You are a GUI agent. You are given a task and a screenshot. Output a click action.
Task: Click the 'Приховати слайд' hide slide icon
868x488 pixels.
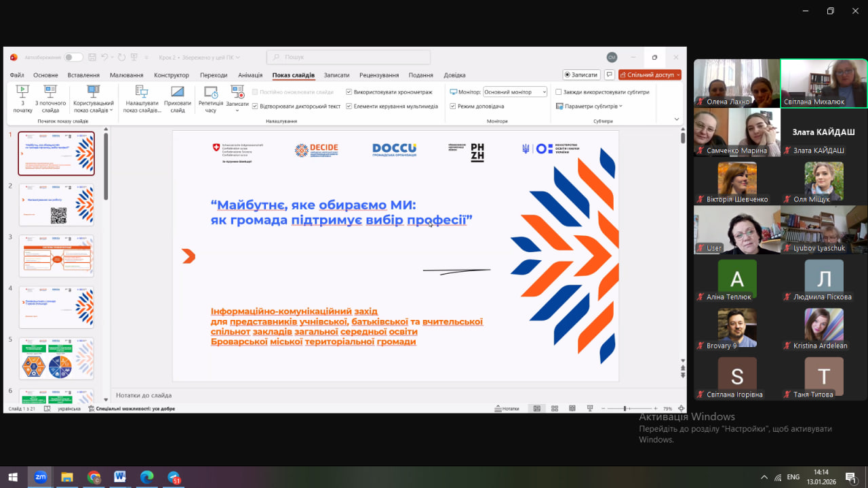pyautogui.click(x=178, y=98)
